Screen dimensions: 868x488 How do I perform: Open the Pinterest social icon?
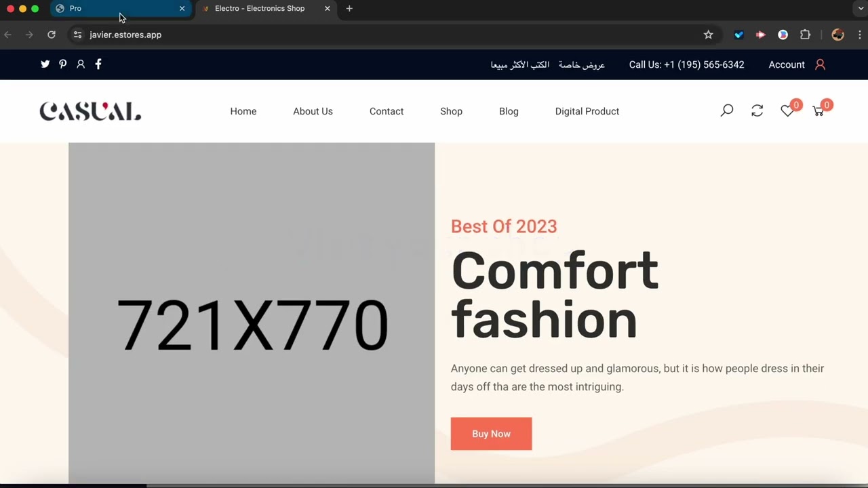(62, 64)
